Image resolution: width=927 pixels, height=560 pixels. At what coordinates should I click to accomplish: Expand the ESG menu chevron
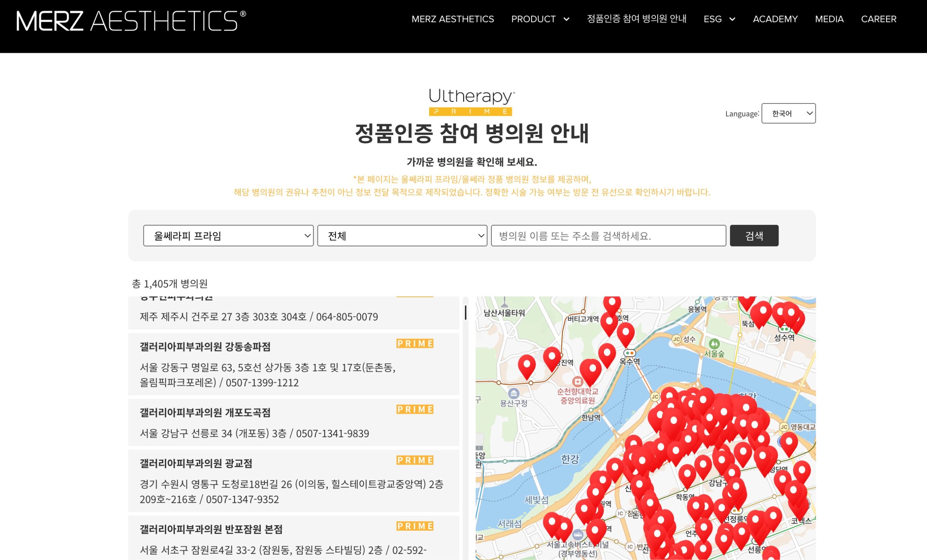[732, 19]
